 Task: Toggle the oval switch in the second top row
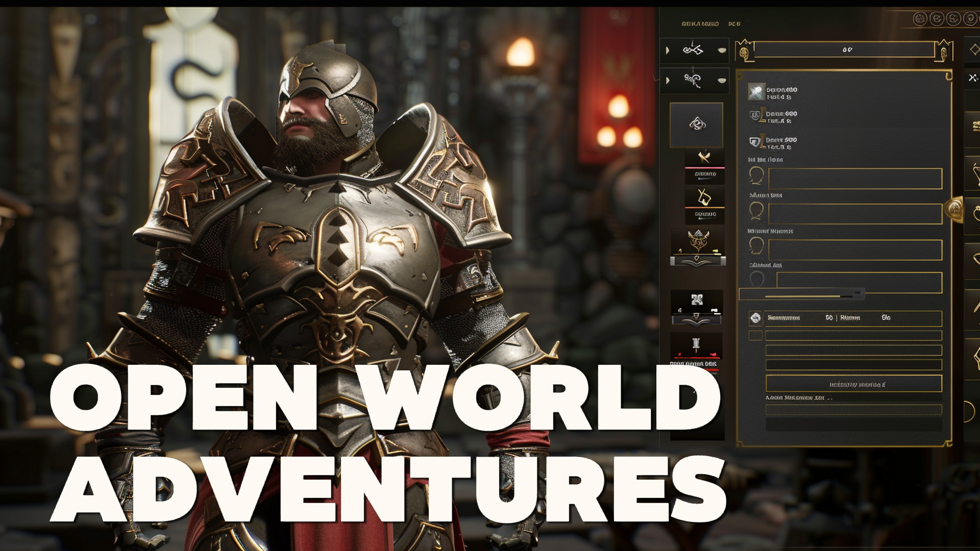[722, 80]
